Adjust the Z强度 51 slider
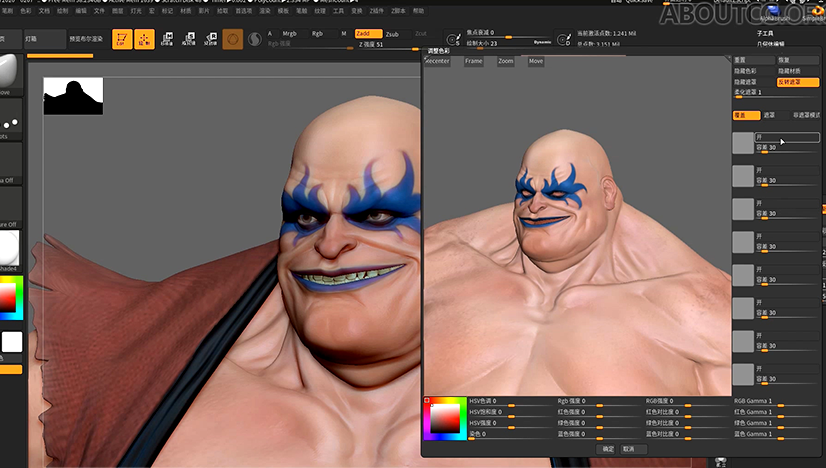The image size is (826, 468). pyautogui.click(x=388, y=45)
